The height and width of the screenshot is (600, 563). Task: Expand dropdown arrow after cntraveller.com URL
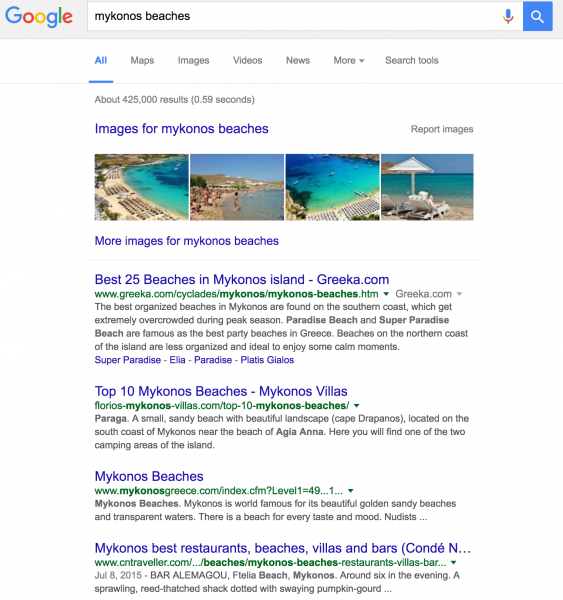point(454,562)
